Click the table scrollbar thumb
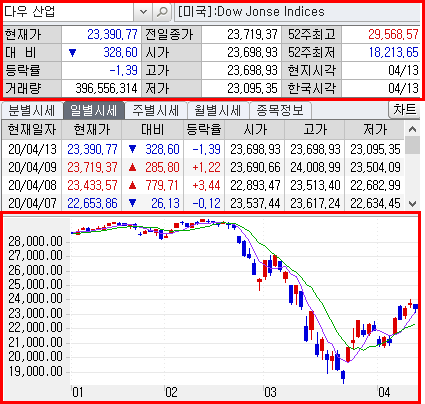The height and width of the screenshot is (404, 425). click(x=413, y=145)
